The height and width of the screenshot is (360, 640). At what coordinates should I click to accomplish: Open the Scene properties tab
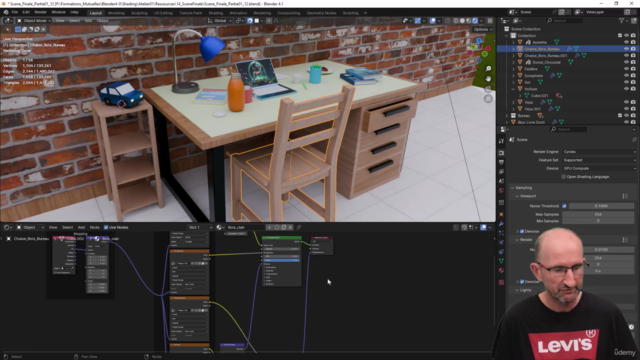[x=501, y=181]
